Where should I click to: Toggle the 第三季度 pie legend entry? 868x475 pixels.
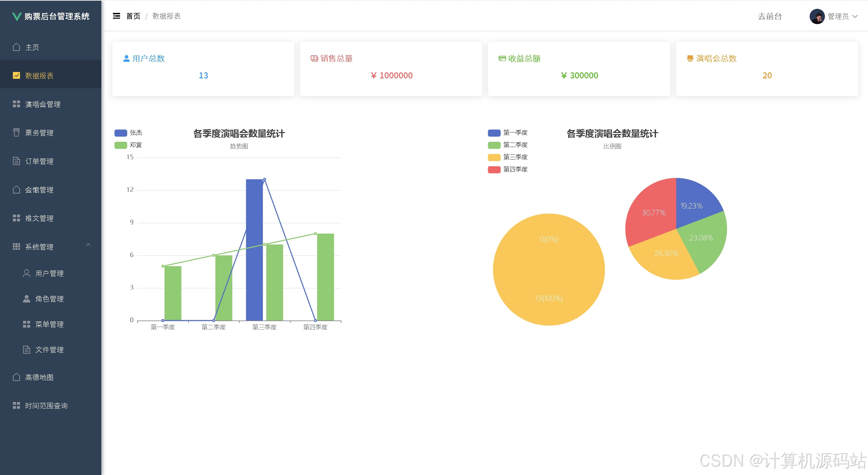pos(508,157)
